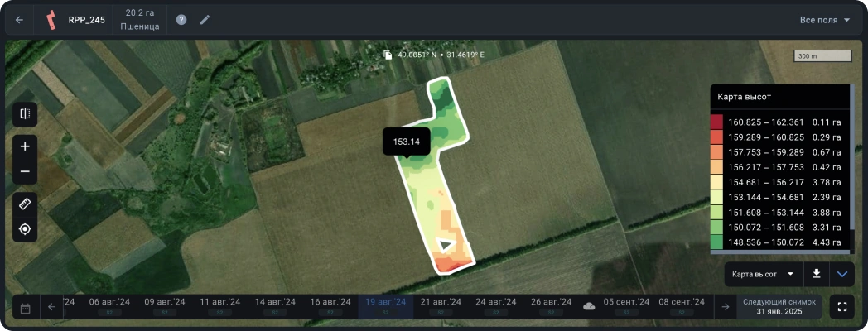Open the calendar date picker
Image resolution: width=868 pixels, height=331 pixels.
[x=26, y=308]
